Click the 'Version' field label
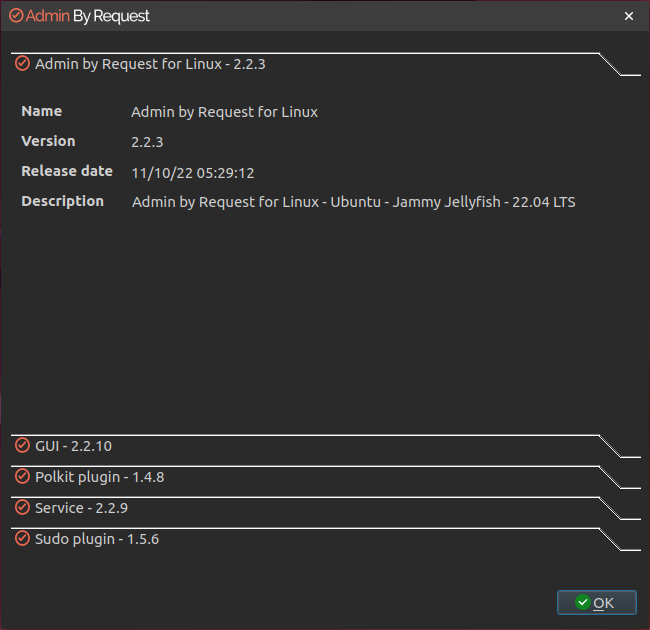This screenshot has width=650, height=630. pyautogui.click(x=49, y=141)
